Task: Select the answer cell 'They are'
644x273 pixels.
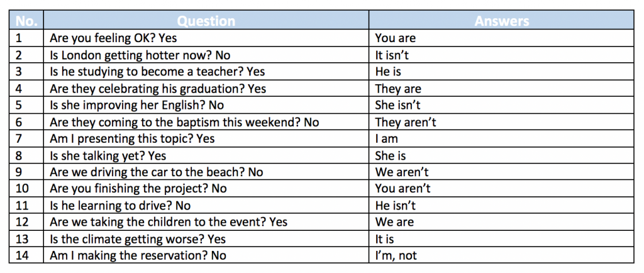Action: tap(501, 89)
